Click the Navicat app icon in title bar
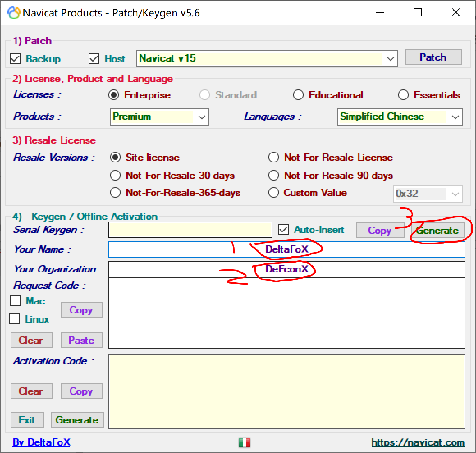 [14, 13]
